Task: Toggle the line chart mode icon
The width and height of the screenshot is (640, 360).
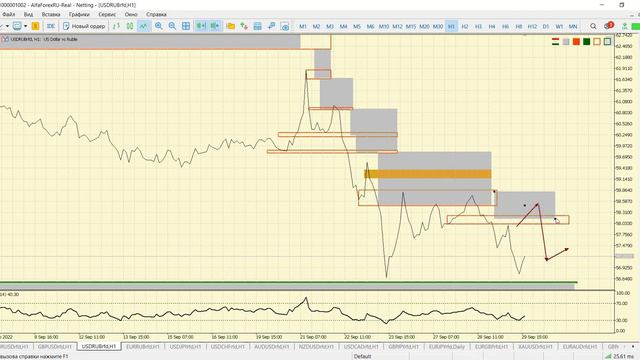Action: [144, 26]
